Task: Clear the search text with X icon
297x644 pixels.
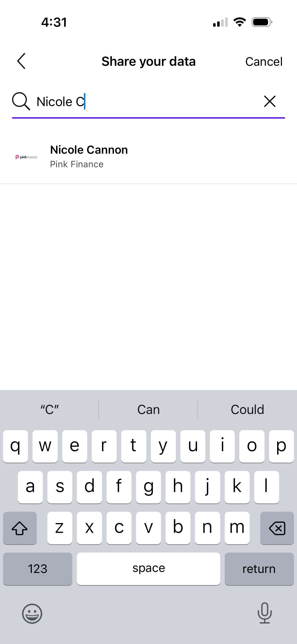Action: coord(270,102)
